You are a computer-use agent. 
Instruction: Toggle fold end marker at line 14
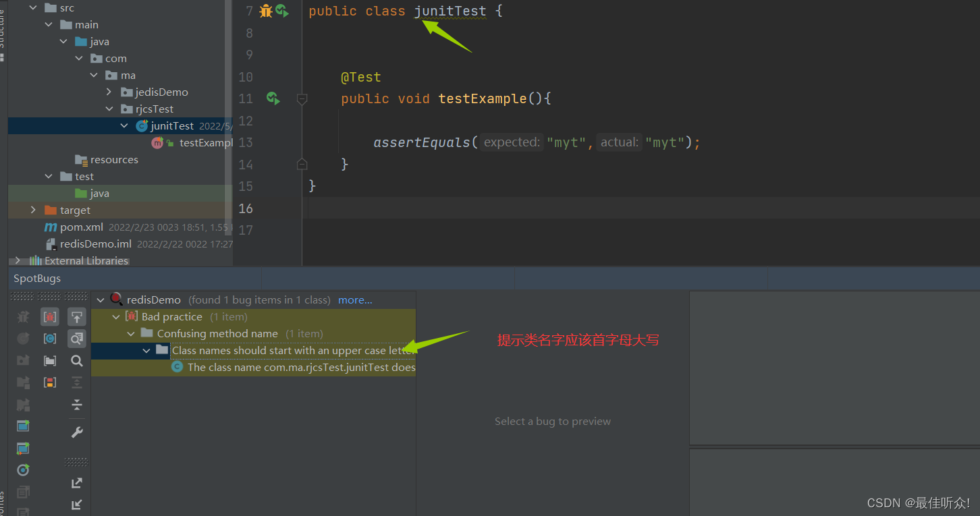[302, 164]
